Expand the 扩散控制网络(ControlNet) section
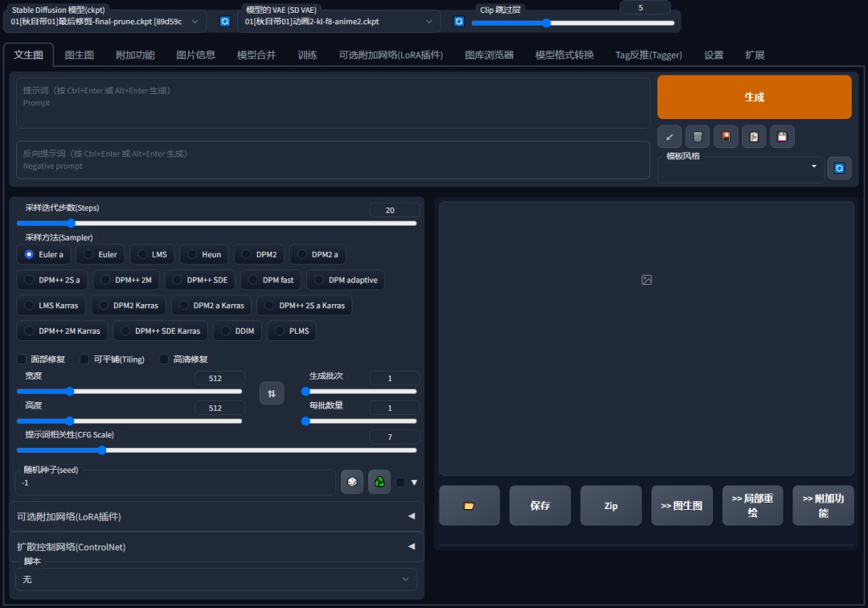The image size is (868, 608). [216, 547]
